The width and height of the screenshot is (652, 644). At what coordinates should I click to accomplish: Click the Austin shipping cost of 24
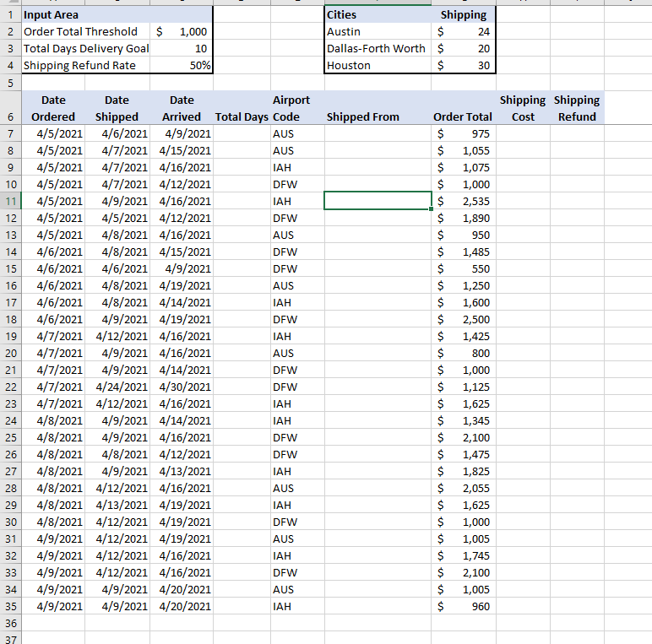[x=464, y=31]
